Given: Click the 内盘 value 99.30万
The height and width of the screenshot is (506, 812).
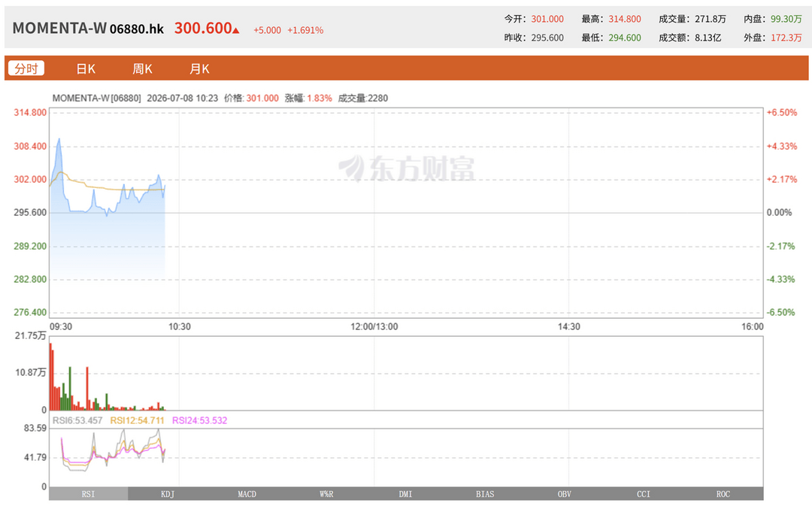Looking at the screenshot, I should tap(786, 19).
